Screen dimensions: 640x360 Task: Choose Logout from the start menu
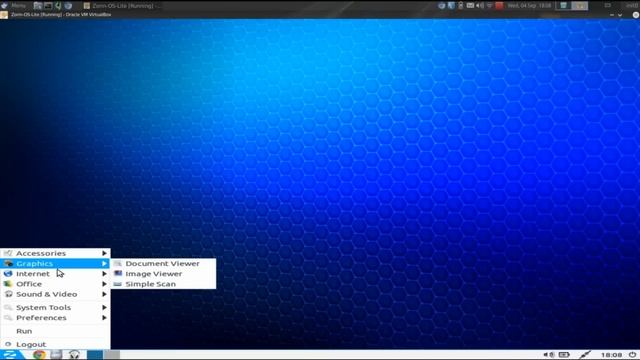click(55, 344)
